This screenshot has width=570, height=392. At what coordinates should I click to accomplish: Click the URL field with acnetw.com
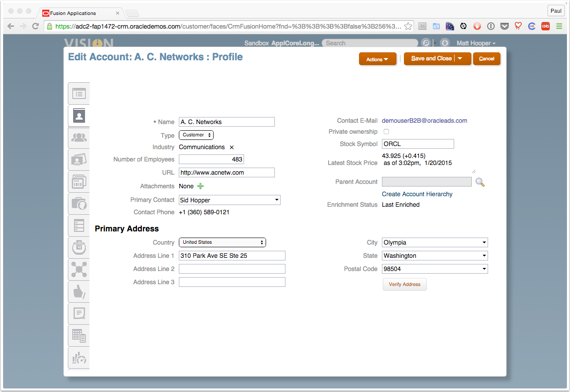tap(227, 172)
